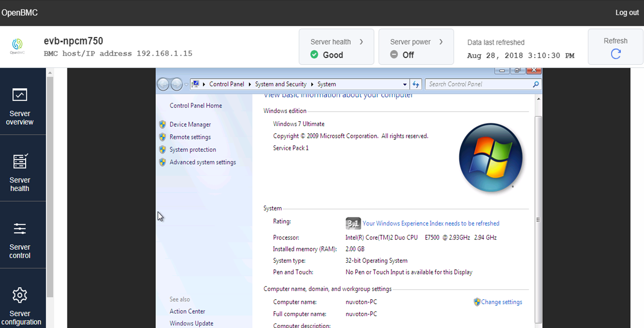This screenshot has height=328, width=644.
Task: Click the circular Refresh arrow icon
Action: 615,54
